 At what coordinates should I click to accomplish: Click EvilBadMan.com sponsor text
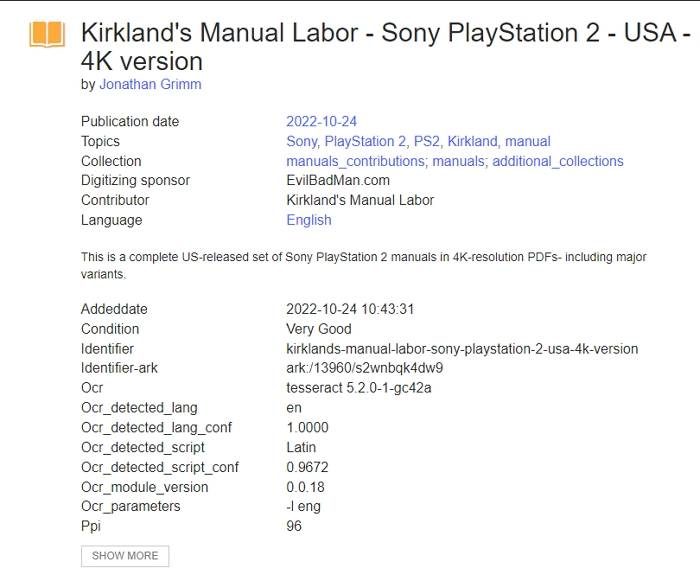(x=338, y=181)
